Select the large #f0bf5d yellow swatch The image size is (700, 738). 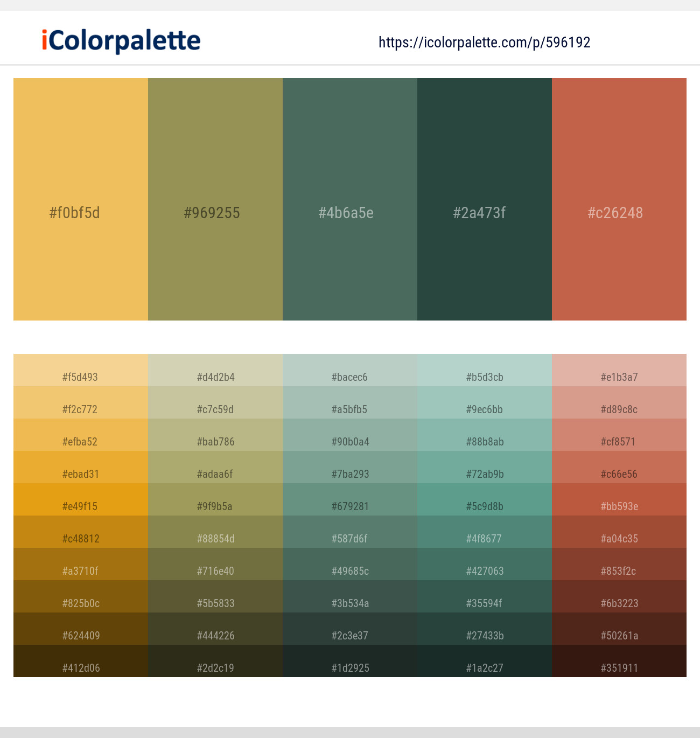tap(81, 199)
